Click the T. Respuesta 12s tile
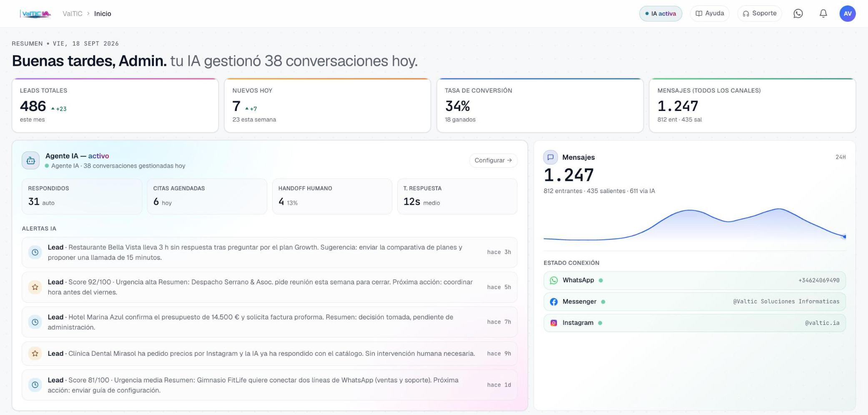 [457, 196]
